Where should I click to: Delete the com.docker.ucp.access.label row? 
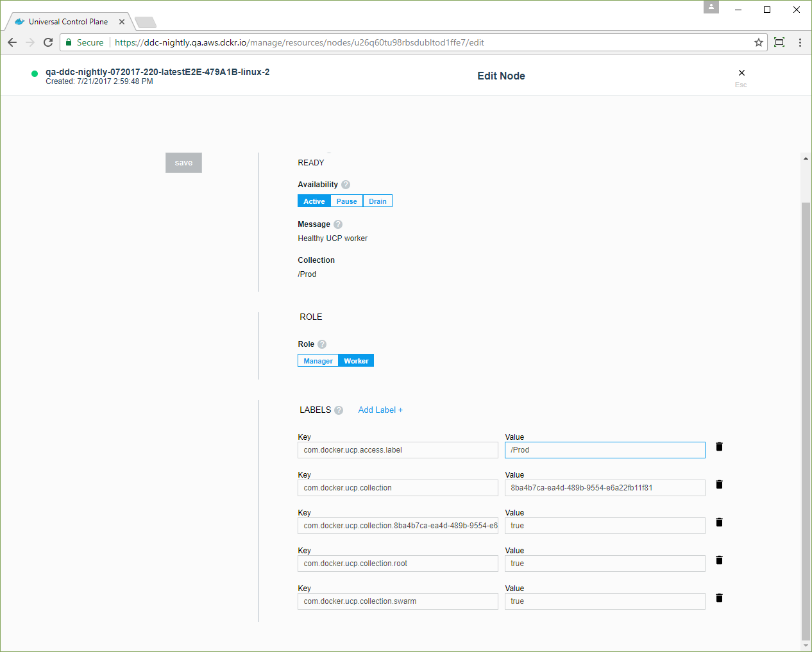(719, 447)
